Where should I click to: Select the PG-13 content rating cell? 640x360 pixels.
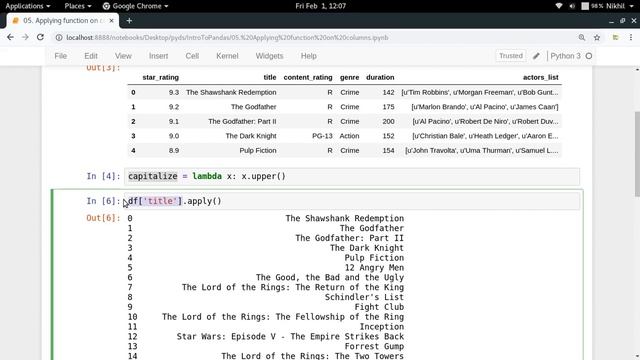pos(322,136)
